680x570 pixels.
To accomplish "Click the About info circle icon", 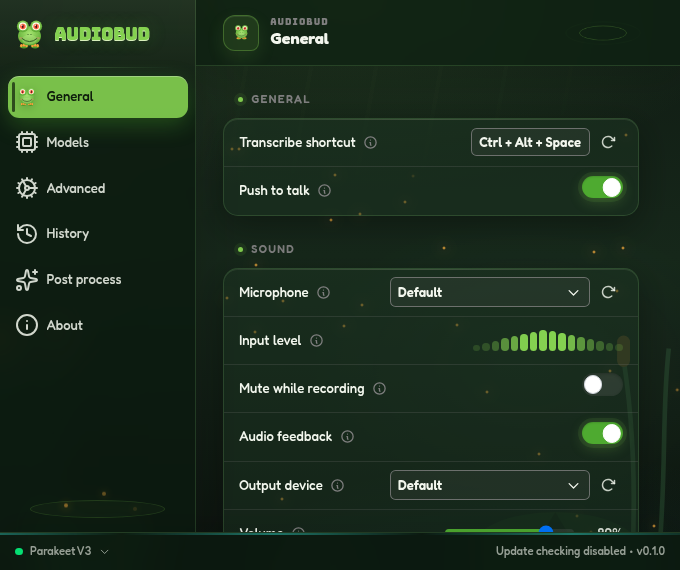I will pyautogui.click(x=27, y=325).
